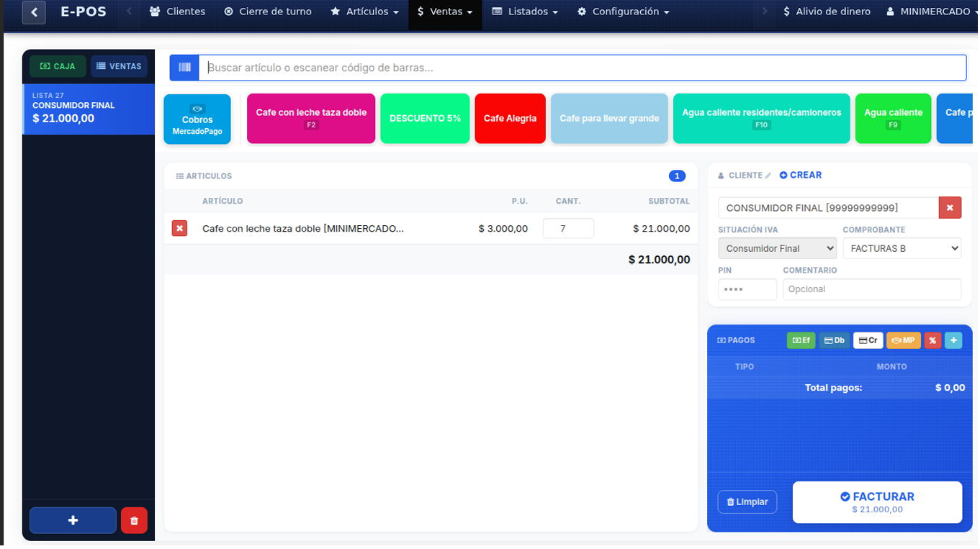Click the barcode scanner icon beside the search field
This screenshot has height=549, width=980.
coord(184,67)
